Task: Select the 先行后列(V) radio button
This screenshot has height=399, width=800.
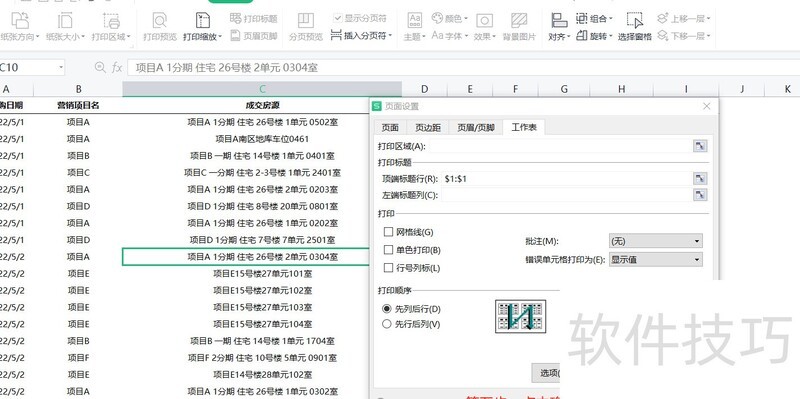Action: 387,323
